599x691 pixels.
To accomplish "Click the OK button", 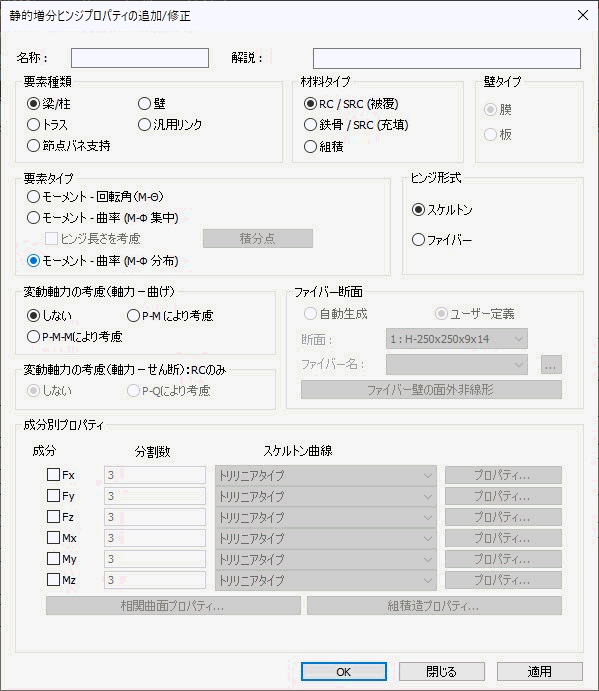I will [x=344, y=672].
